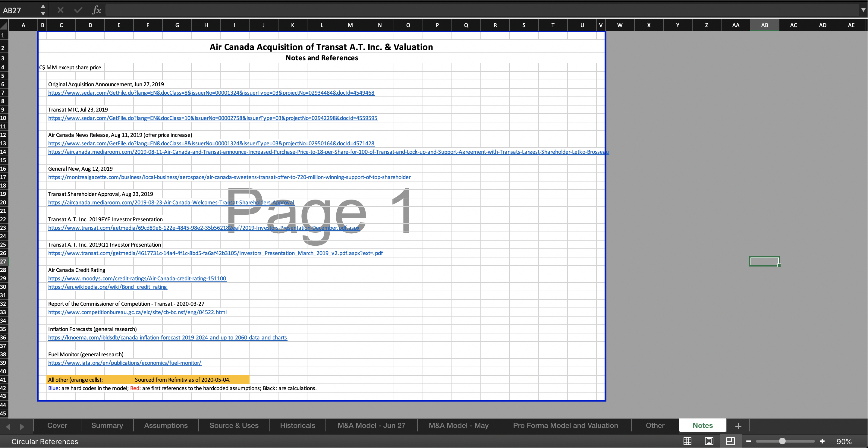Click the zoom slider handle

(x=782, y=441)
